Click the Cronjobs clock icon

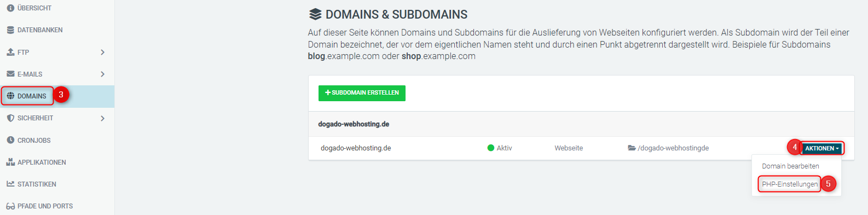click(x=10, y=140)
